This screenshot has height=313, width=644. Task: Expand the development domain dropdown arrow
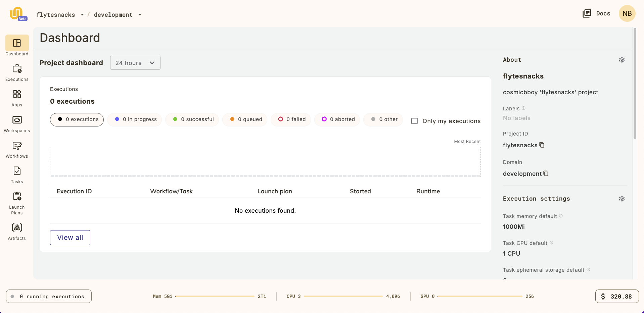click(x=140, y=15)
